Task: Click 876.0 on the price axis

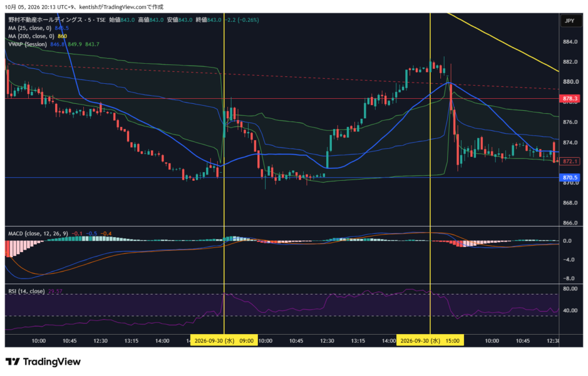Action: point(570,122)
